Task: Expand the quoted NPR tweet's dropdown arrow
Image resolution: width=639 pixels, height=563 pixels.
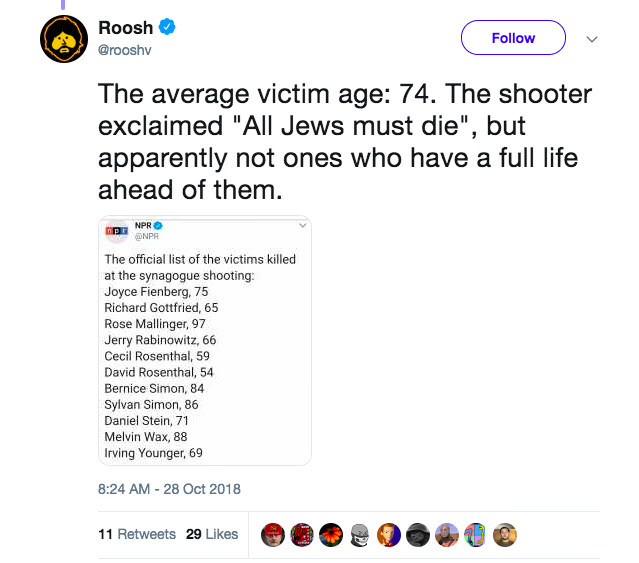Action: tap(302, 227)
